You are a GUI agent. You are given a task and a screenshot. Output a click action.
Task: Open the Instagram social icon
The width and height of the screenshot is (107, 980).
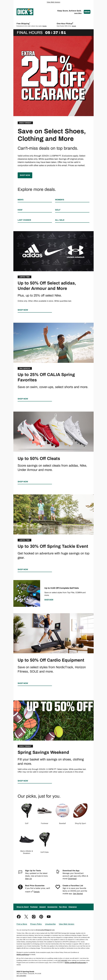34,917
